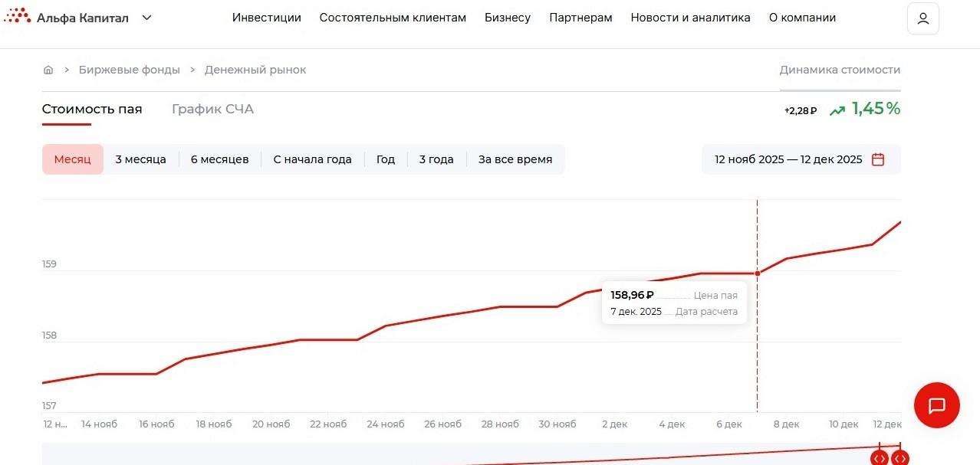The width and height of the screenshot is (980, 465).
Task: Switch to the Стоимость пая tab
Action: click(x=92, y=109)
